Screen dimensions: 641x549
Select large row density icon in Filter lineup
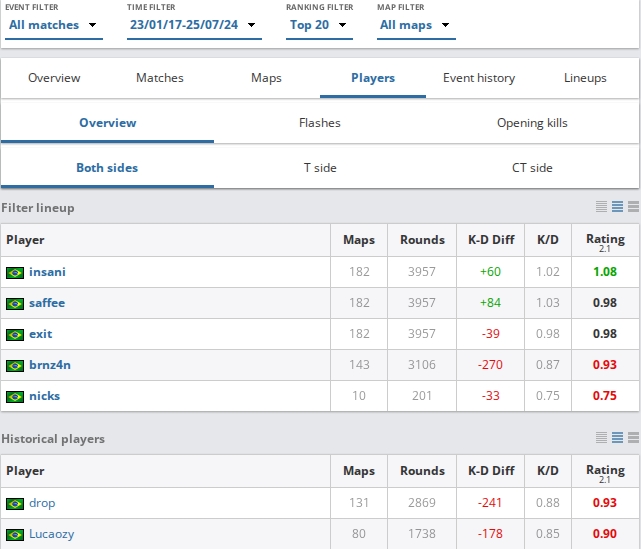pos(633,207)
